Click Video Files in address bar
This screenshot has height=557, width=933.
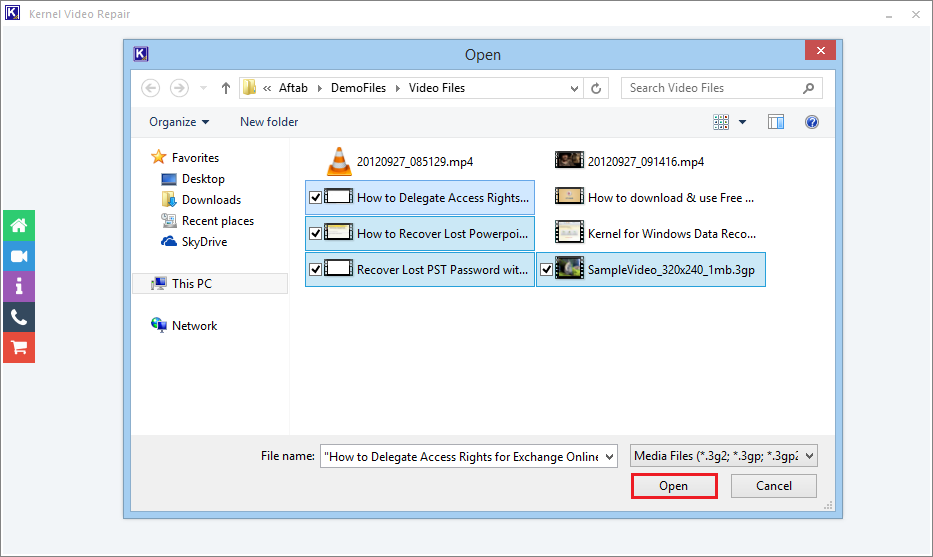[x=437, y=88]
